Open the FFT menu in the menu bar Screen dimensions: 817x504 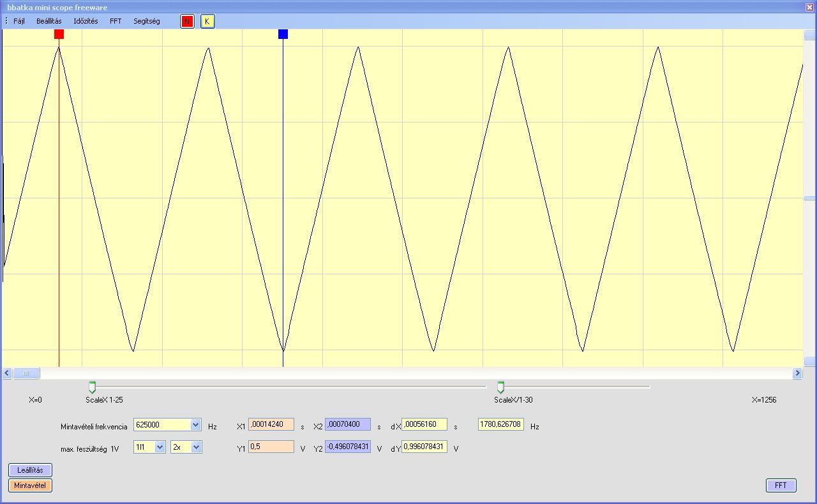coord(116,21)
